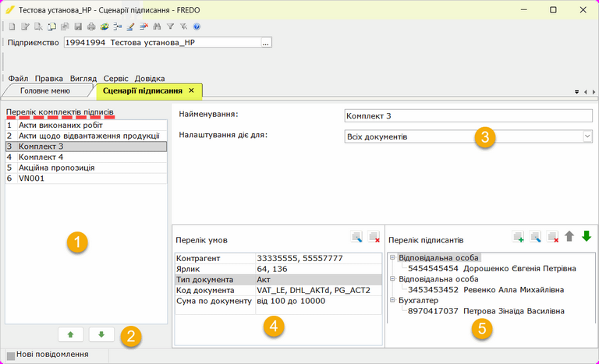This screenshot has width=599, height=364.
Task: Click the Підприємство input field
Action: [162, 42]
